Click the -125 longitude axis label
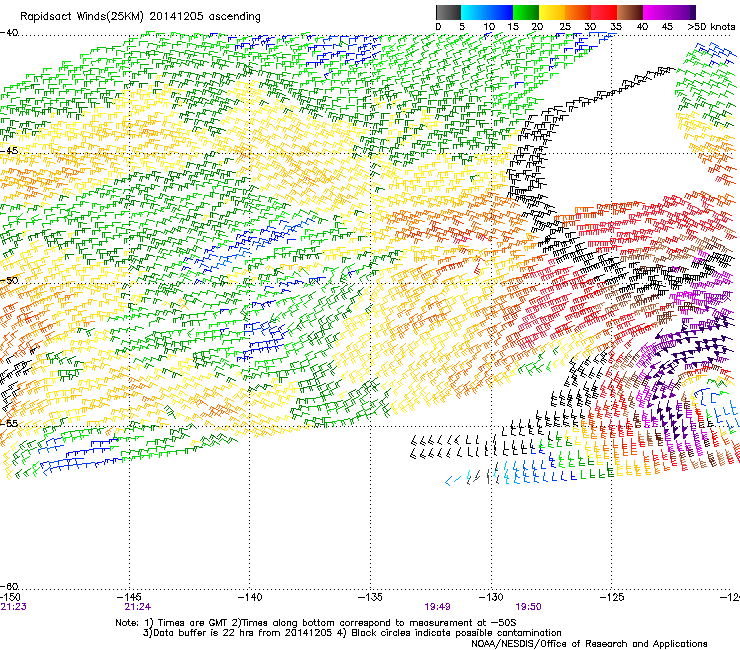This screenshot has width=740, height=650. click(x=612, y=597)
